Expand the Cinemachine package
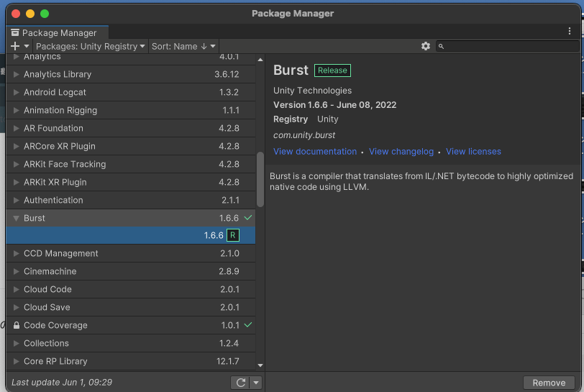The height and width of the screenshot is (392, 584). point(16,271)
